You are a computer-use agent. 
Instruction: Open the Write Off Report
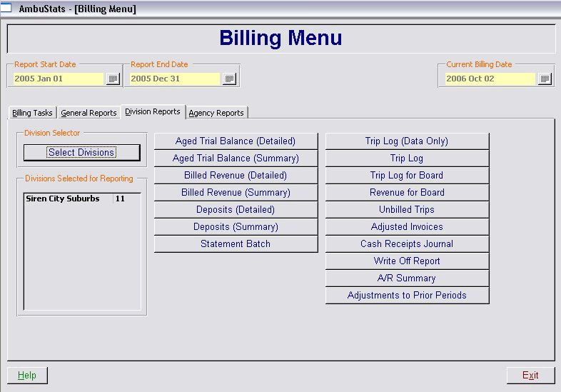point(407,261)
